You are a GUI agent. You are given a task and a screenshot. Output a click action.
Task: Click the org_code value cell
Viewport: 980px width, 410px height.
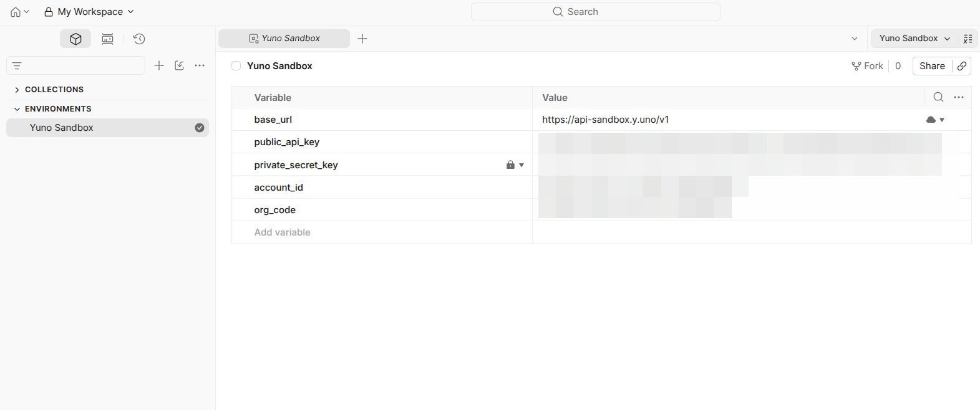(752, 210)
